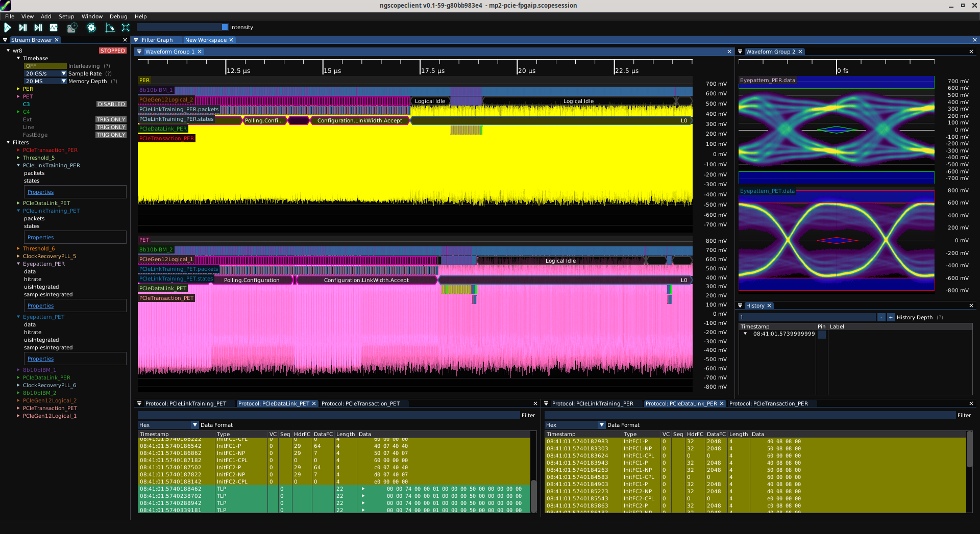Click the Start trigger play icon

[8, 28]
